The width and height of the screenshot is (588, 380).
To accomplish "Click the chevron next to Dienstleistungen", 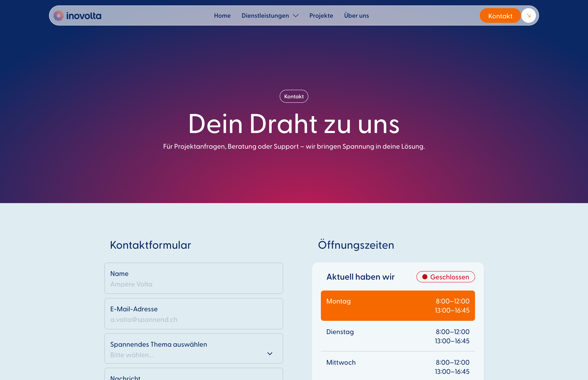I will tap(296, 16).
